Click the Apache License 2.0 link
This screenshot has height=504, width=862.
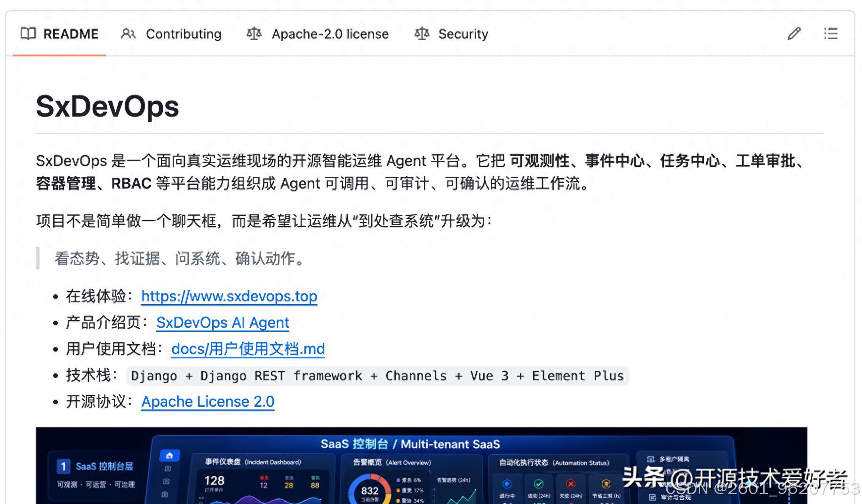click(208, 402)
